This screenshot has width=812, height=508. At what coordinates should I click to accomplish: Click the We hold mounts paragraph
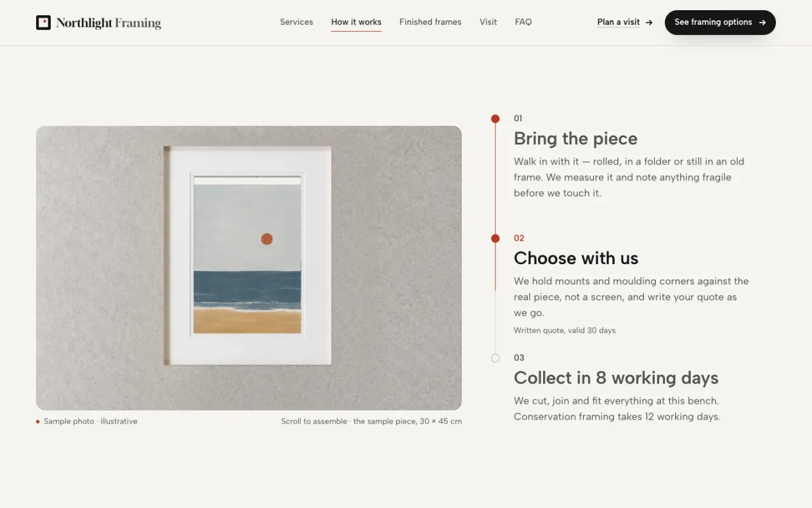click(631, 297)
